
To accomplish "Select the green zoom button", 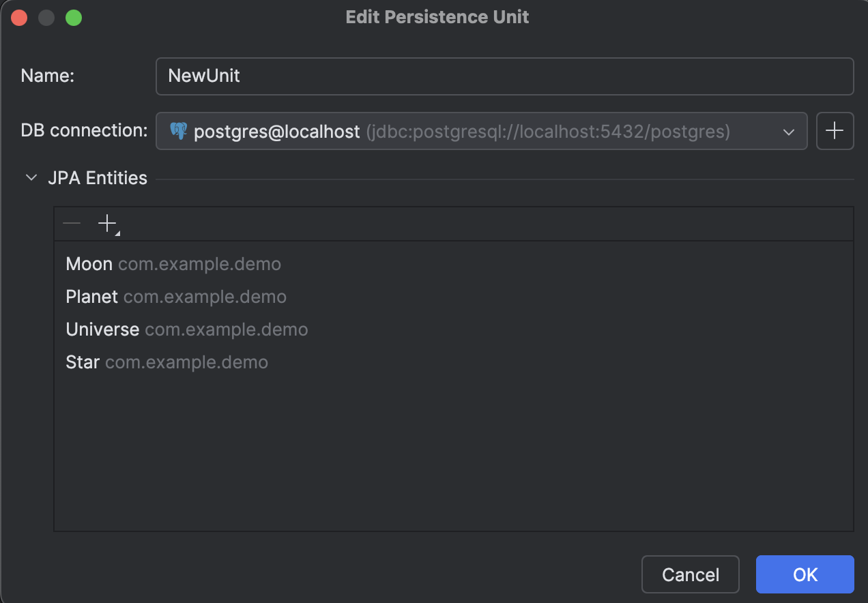I will [x=72, y=17].
